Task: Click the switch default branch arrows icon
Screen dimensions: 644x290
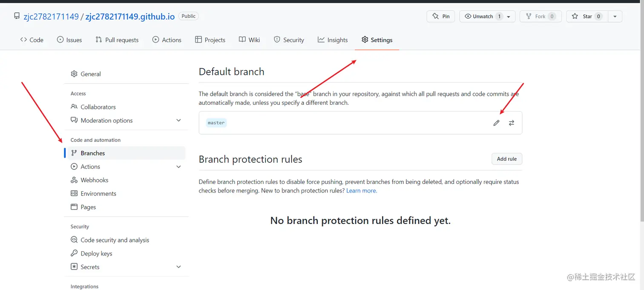Action: [512, 123]
